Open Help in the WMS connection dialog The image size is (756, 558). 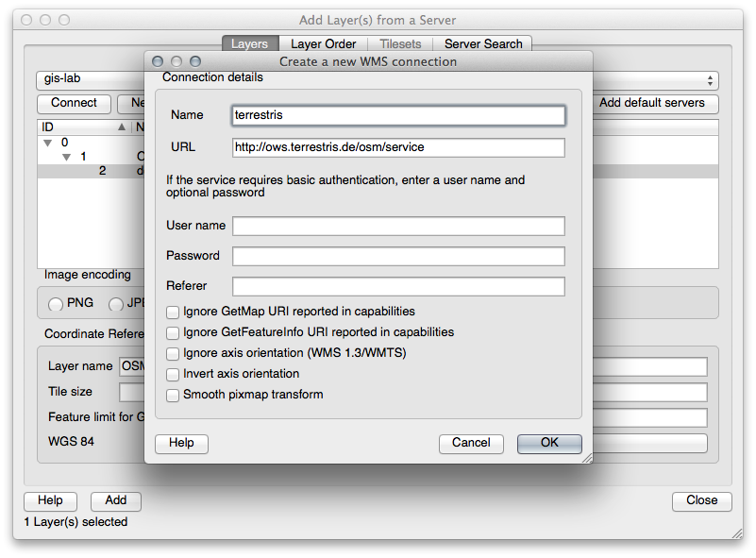181,443
